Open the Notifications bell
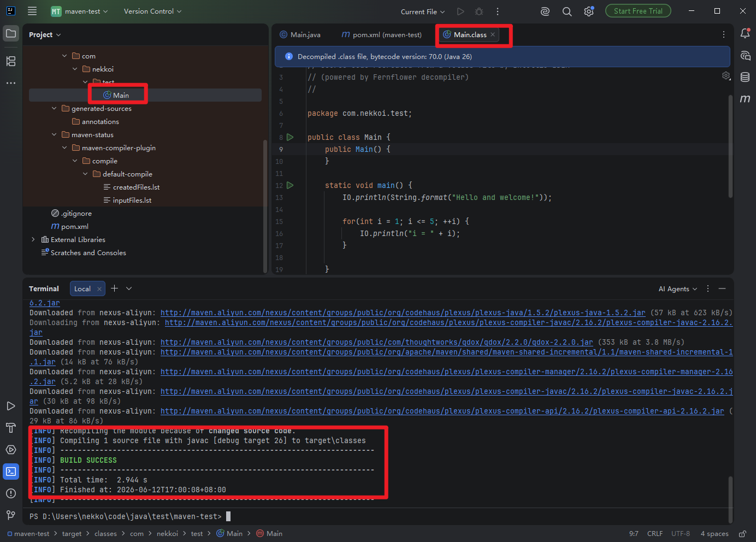 (x=745, y=33)
